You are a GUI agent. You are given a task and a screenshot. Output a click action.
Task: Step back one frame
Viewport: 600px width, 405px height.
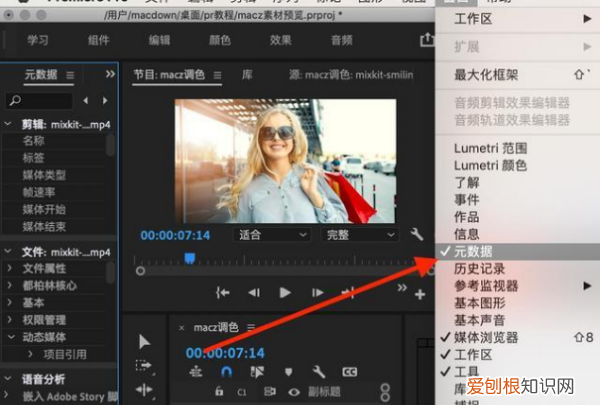tap(254, 293)
